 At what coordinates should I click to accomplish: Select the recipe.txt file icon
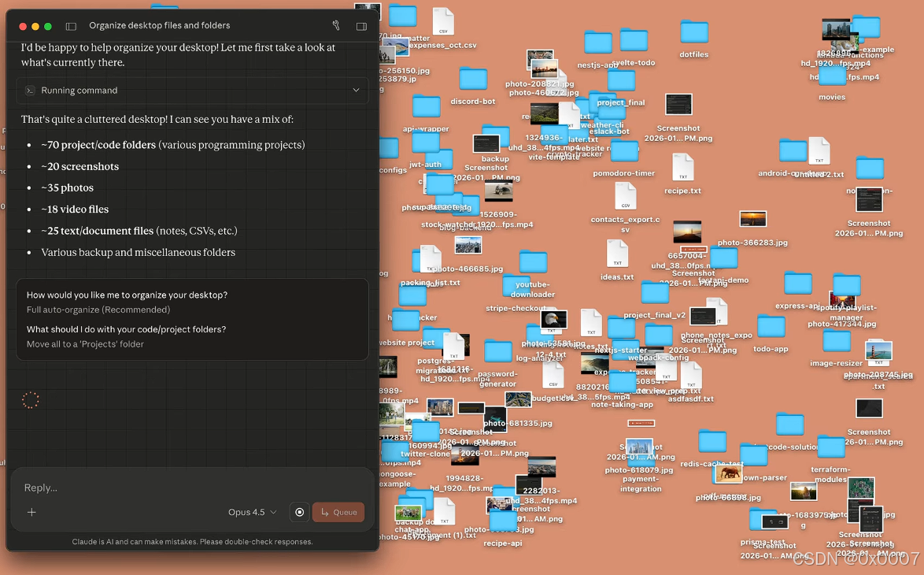coord(683,168)
